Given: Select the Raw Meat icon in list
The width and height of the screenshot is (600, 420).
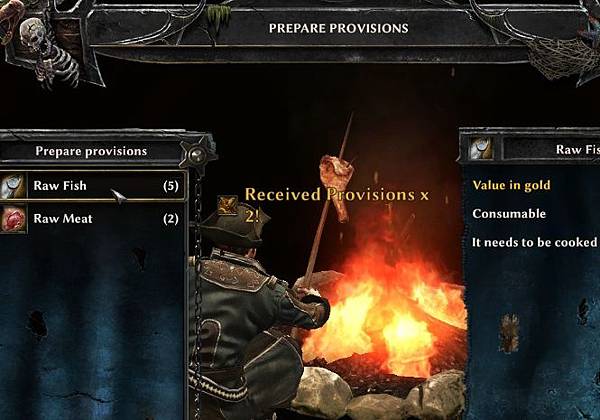Looking at the screenshot, I should point(13,219).
